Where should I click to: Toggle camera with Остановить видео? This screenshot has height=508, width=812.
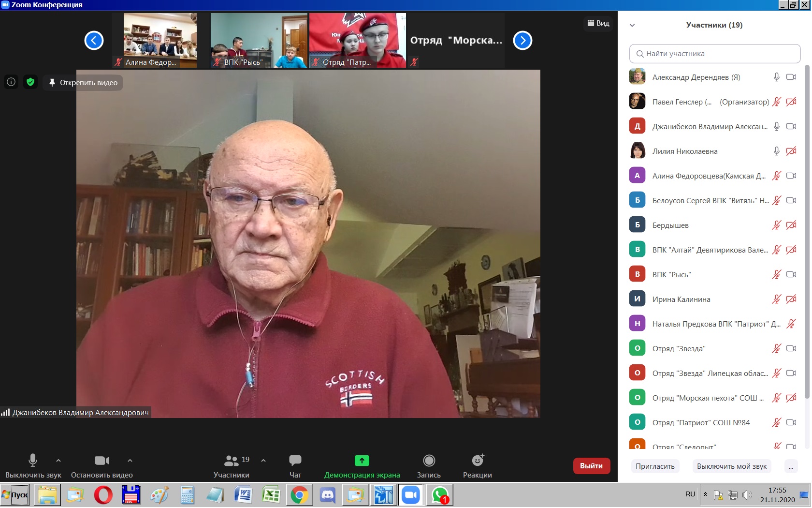(102, 466)
